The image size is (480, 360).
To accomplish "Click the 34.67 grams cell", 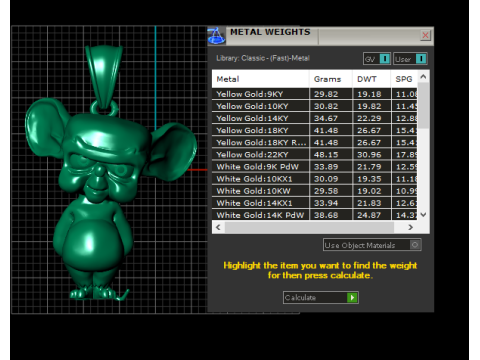I will 331,118.
